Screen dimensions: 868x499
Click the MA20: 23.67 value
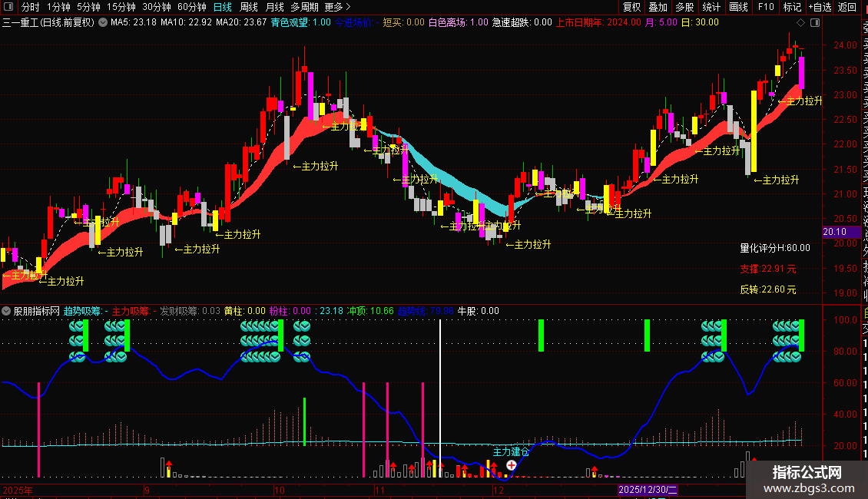click(x=241, y=23)
